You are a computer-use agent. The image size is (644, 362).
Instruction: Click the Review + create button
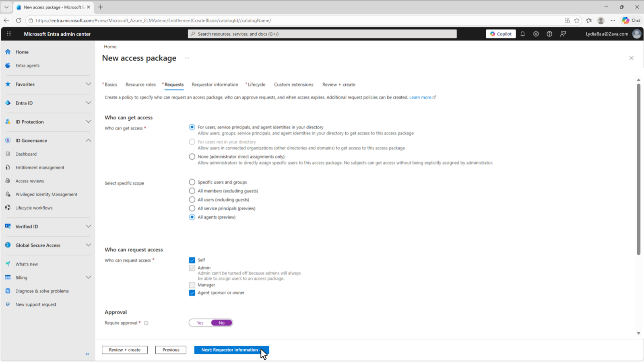click(x=125, y=350)
